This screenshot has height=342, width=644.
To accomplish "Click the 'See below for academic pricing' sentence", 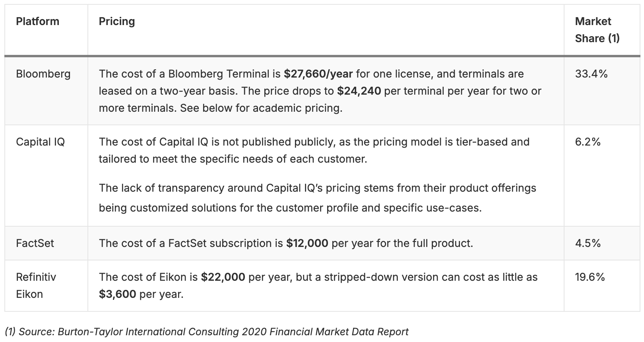I will tap(261, 108).
